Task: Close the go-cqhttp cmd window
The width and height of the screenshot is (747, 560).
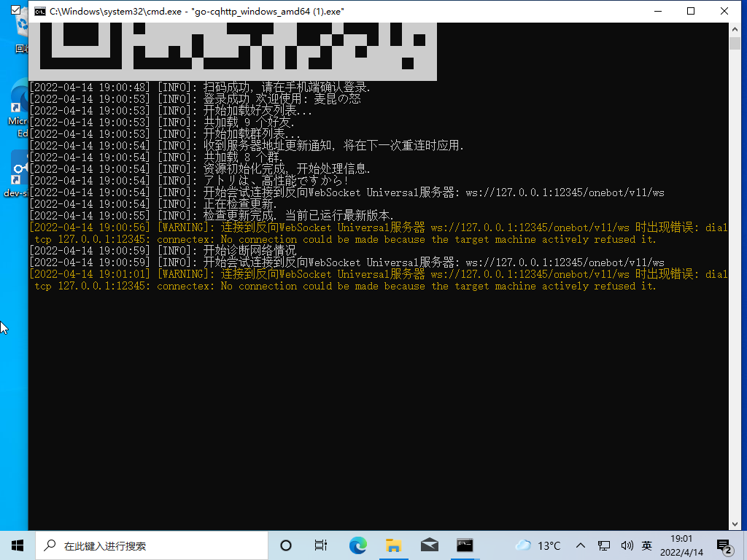Action: pos(724,12)
